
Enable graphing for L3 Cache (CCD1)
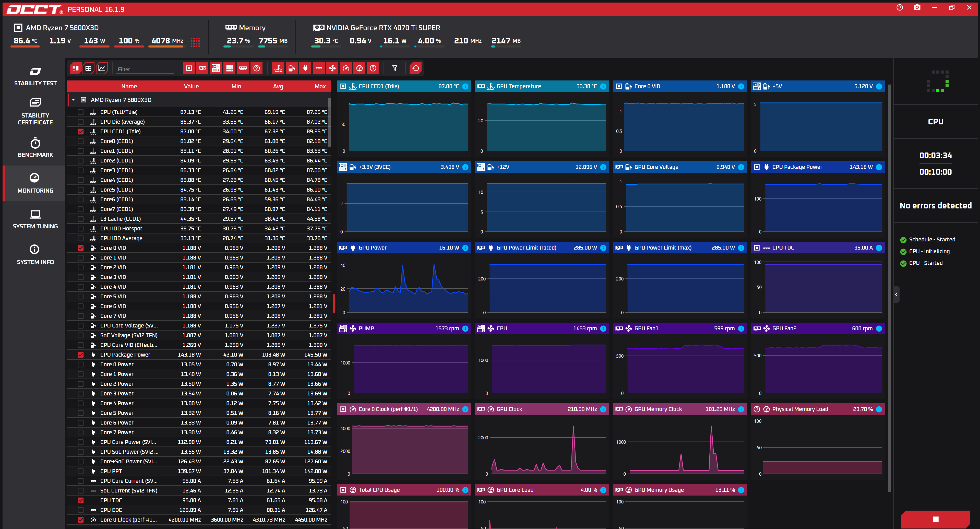(x=81, y=219)
